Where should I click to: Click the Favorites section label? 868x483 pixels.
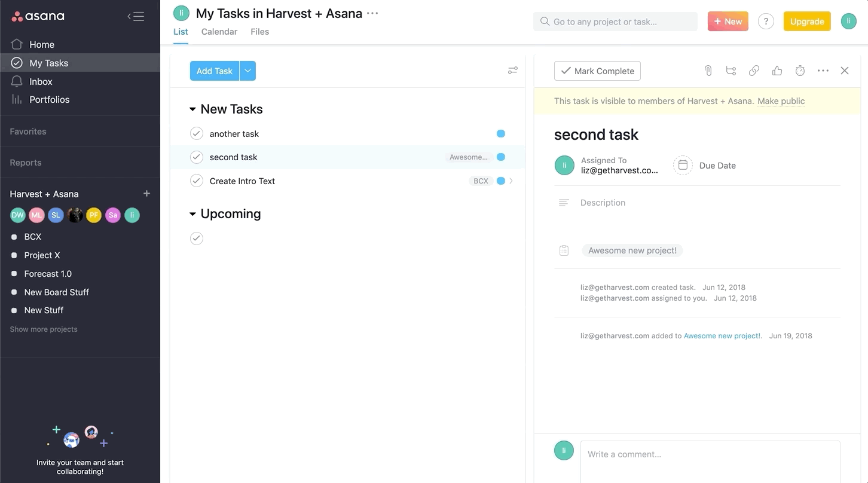(27, 132)
